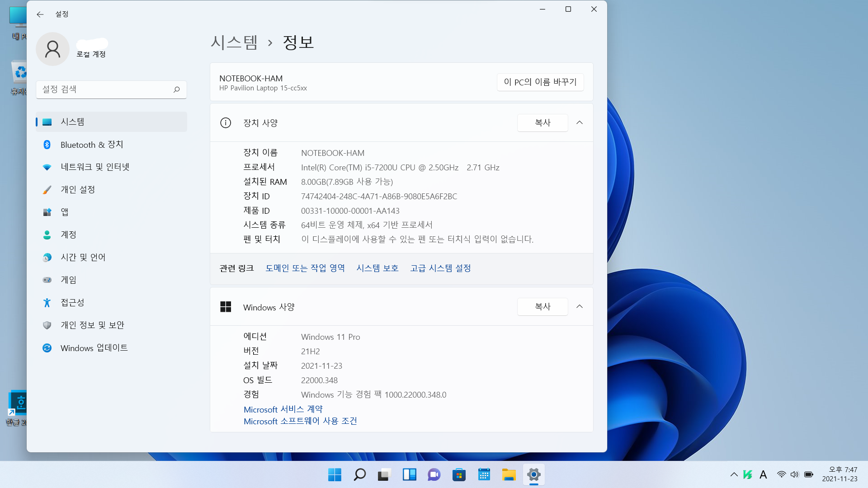Show hidden icons in the system tray

click(x=734, y=474)
